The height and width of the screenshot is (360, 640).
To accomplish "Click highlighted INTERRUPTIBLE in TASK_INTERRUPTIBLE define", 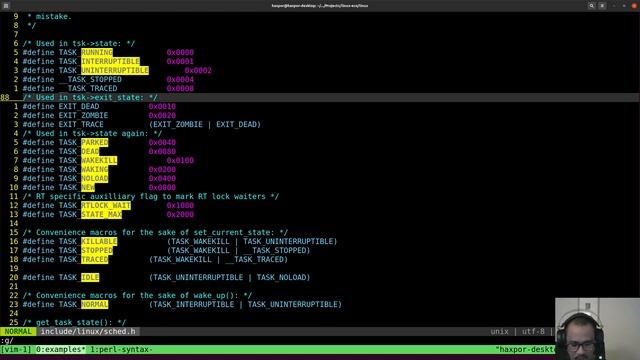I will [x=110, y=61].
